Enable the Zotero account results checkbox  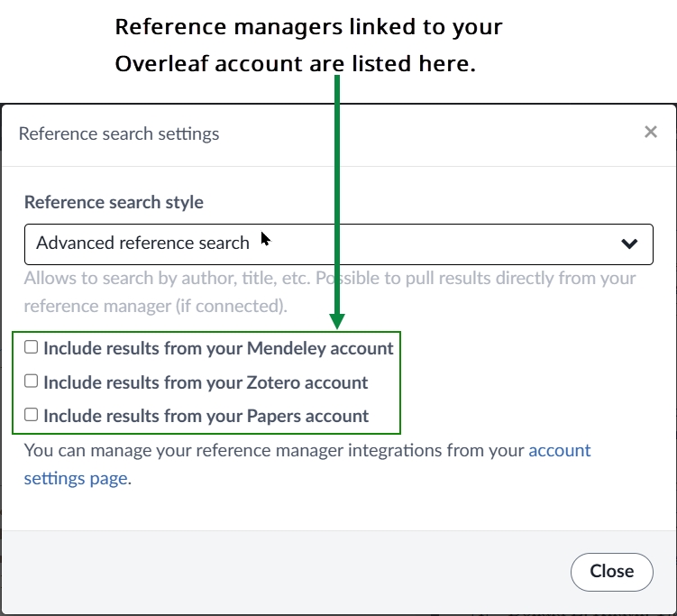coord(32,382)
